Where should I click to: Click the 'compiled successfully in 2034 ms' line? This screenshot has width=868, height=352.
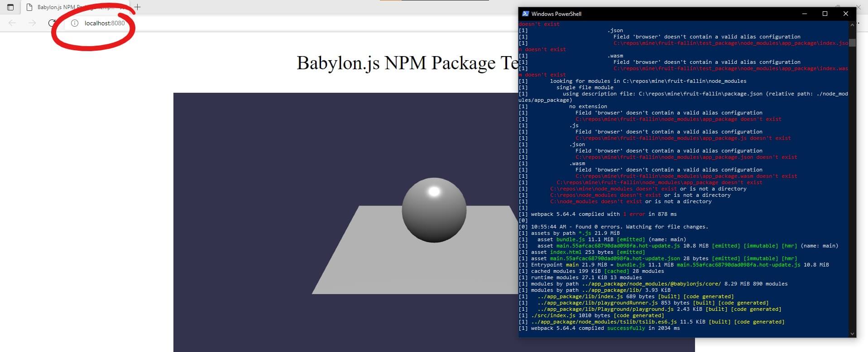tap(599, 328)
